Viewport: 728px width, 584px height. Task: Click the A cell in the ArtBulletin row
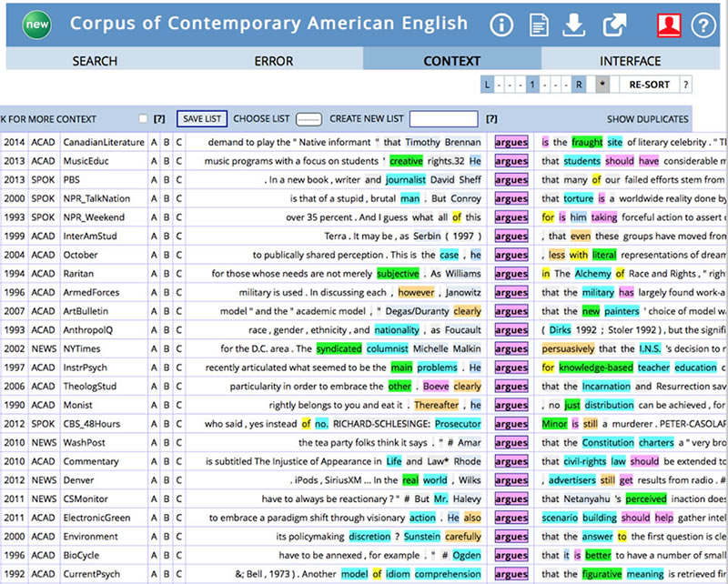point(154,311)
